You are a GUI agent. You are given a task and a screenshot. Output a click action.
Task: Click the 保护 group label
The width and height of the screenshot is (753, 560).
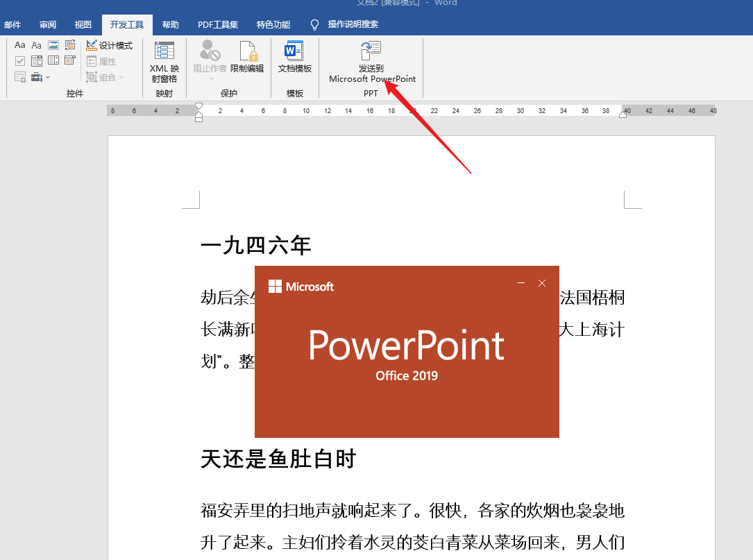coord(228,93)
